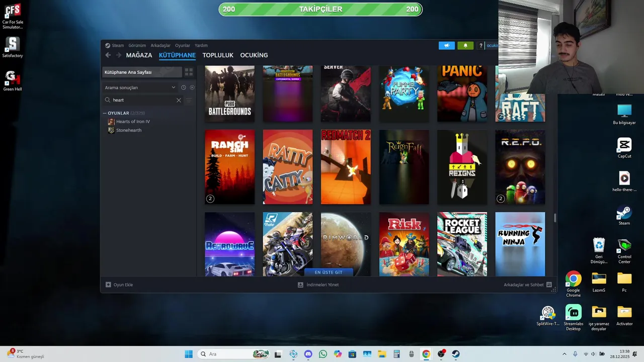
Task: Click the Oyun Ekle label
Action: 123,285
